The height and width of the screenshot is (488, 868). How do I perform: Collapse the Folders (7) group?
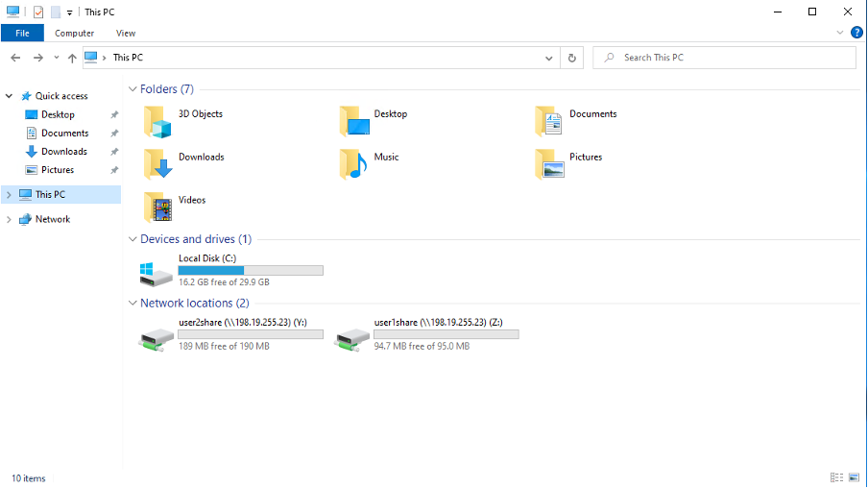[133, 89]
